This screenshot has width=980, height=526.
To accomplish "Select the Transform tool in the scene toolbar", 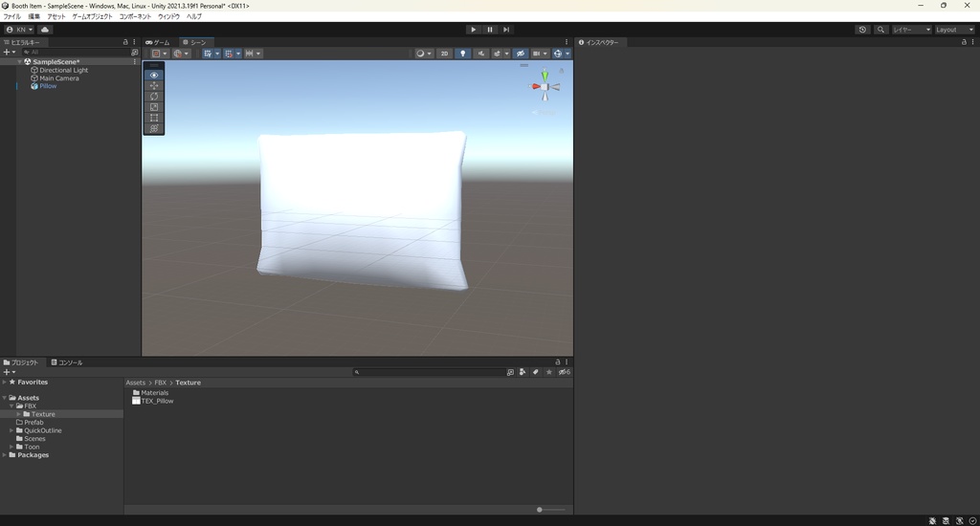I will tap(154, 128).
